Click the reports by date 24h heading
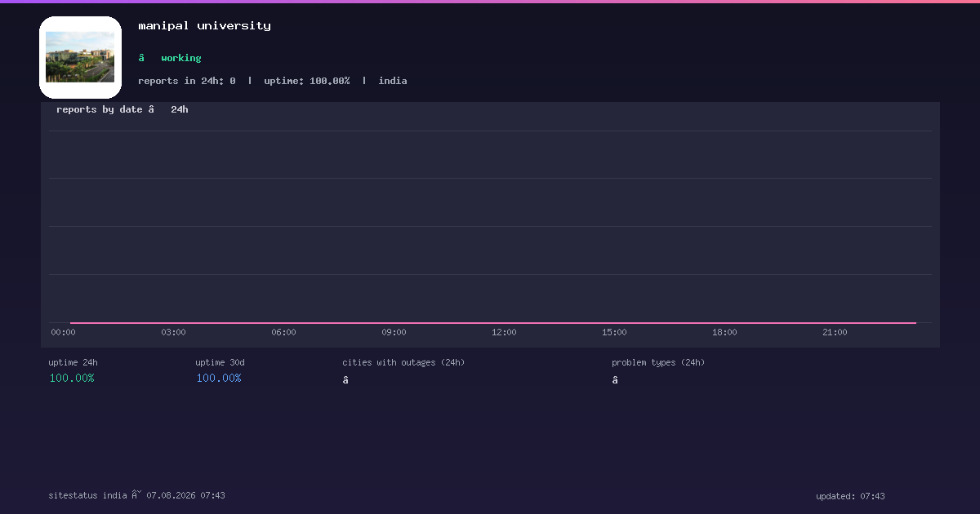The height and width of the screenshot is (514, 980). point(122,109)
